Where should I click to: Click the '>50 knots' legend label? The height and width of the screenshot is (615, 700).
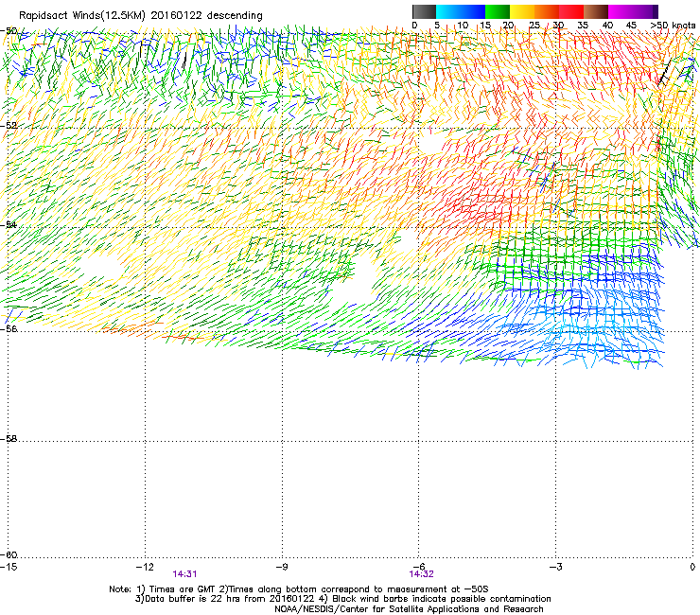(x=673, y=26)
